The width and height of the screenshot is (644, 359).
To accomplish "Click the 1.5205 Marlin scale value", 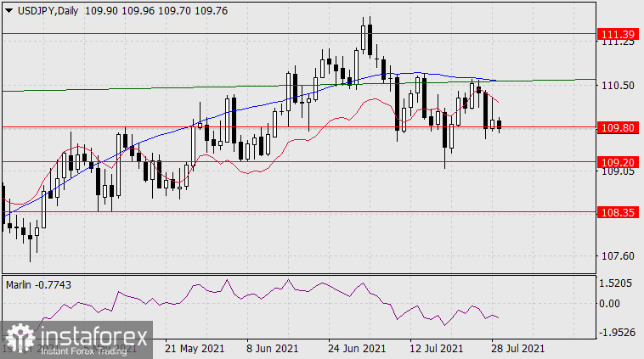I will (x=616, y=284).
